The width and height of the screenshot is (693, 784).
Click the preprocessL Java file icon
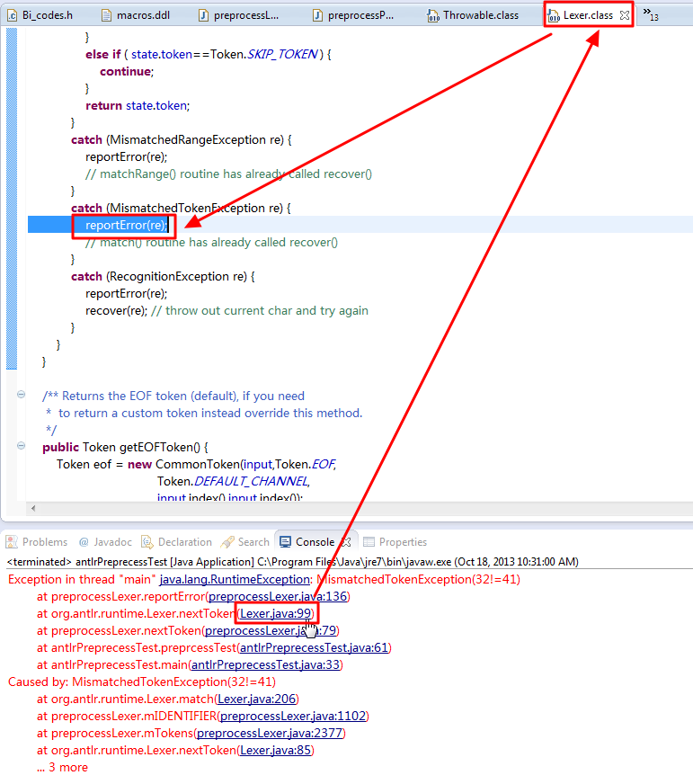(203, 16)
